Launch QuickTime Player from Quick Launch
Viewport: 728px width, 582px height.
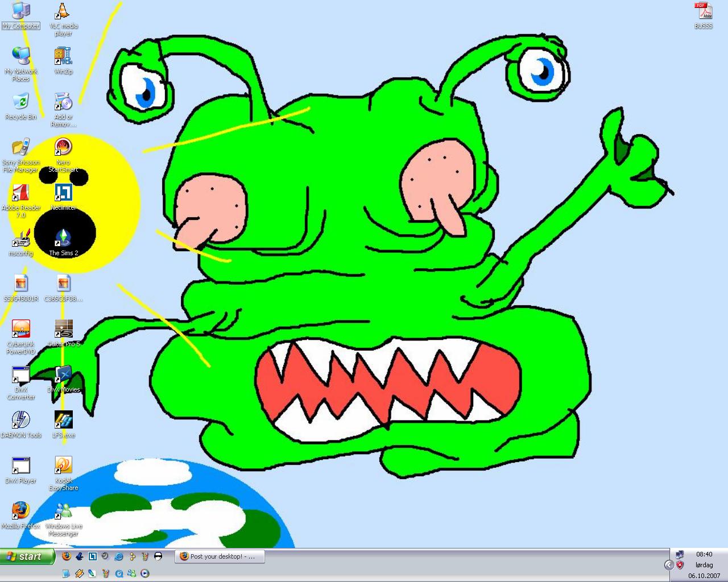tap(119, 573)
